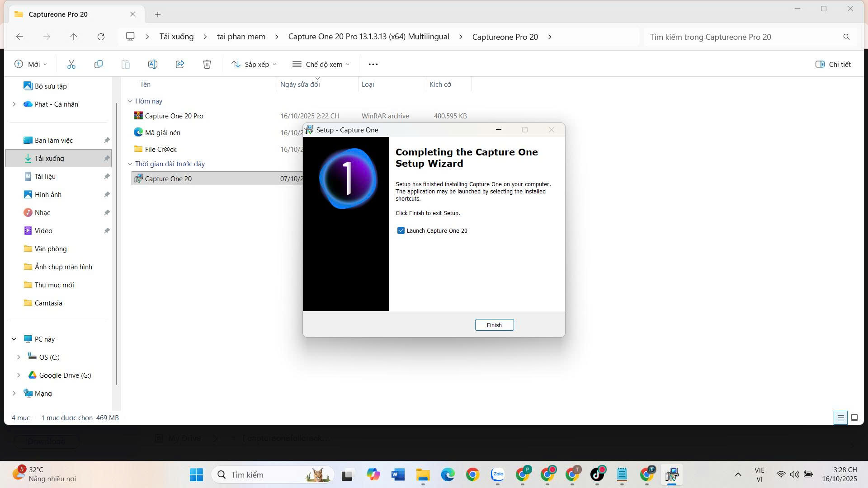Open Zalo from the taskbar
Viewport: 868px width, 488px height.
point(498,474)
